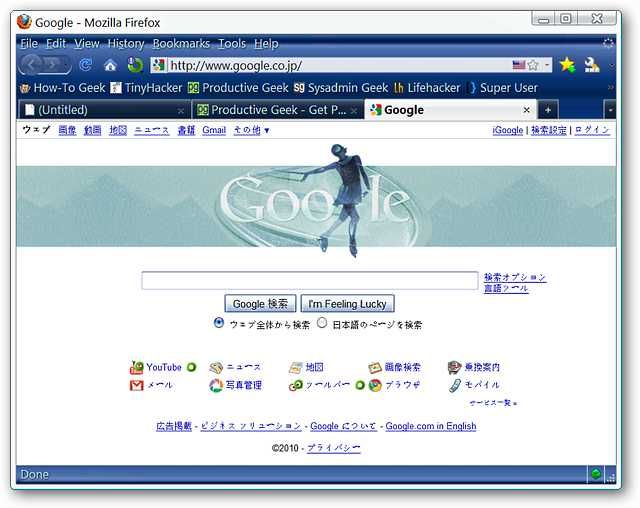Click the maps icon next to 地図
Image resolution: width=640 pixels, height=508 pixels.
[x=296, y=368]
